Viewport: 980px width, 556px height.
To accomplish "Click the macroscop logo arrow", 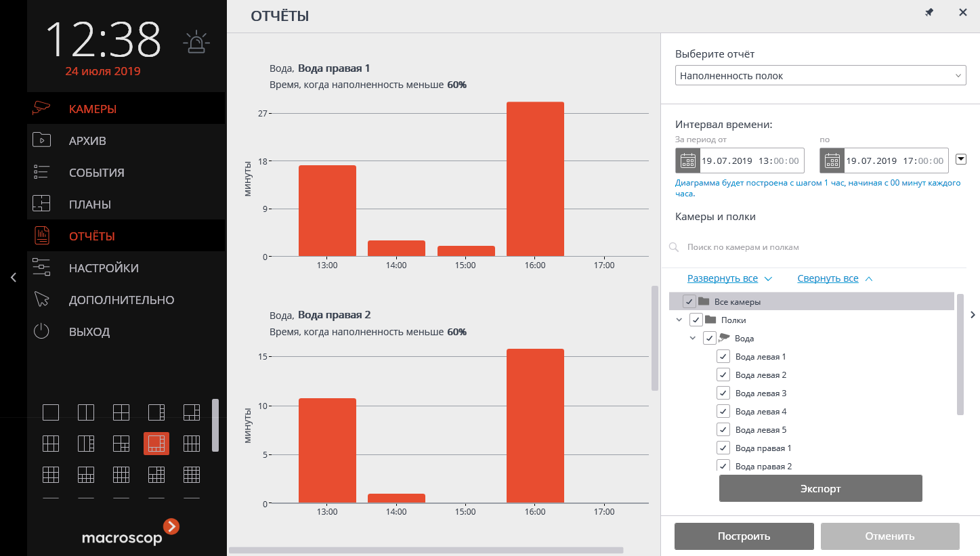I will [x=171, y=526].
